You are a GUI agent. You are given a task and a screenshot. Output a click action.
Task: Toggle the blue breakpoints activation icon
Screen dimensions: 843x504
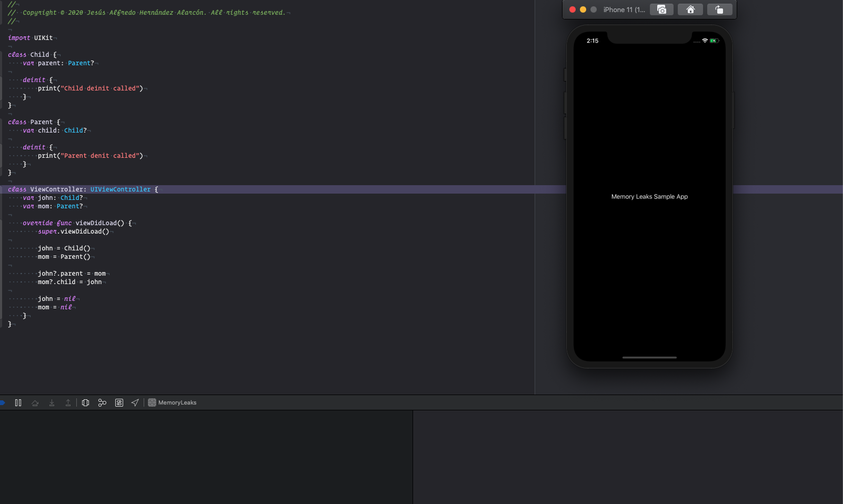point(2,402)
